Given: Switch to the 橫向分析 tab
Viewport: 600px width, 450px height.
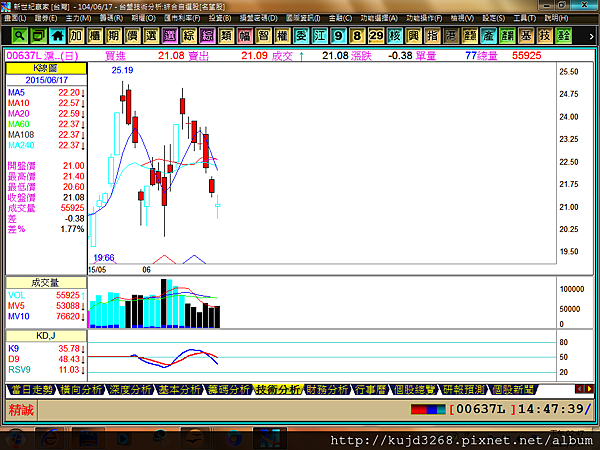Looking at the screenshot, I should tap(81, 390).
